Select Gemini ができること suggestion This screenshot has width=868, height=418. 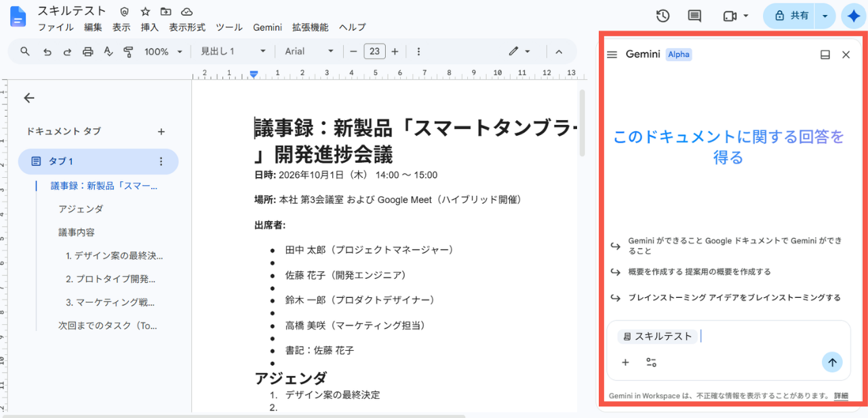(728, 246)
